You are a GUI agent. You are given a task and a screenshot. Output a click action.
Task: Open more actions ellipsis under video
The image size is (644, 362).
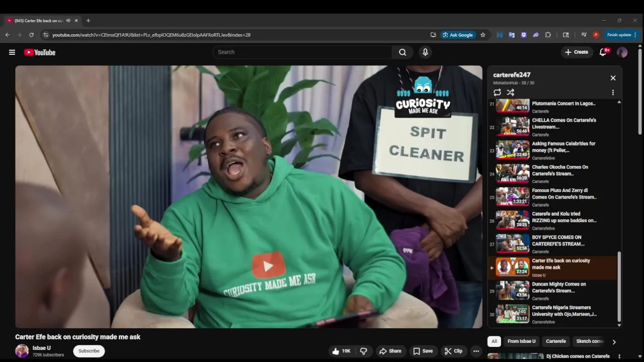click(476, 351)
